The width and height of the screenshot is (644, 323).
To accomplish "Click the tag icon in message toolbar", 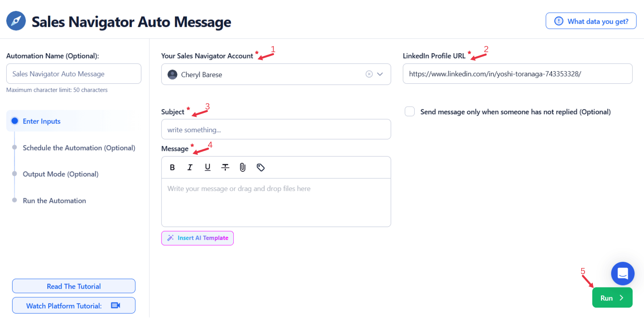I will tap(261, 167).
